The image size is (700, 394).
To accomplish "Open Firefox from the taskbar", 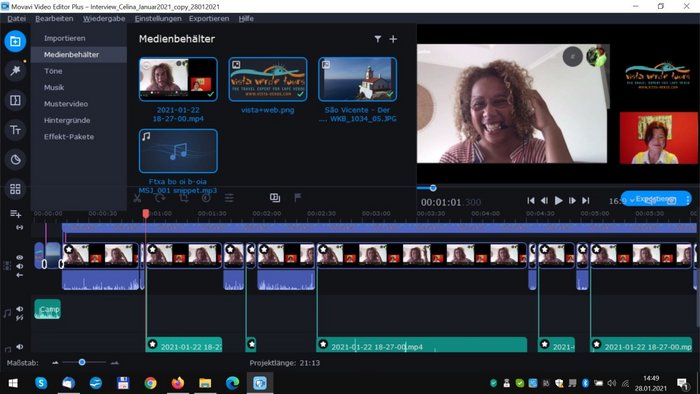I will click(x=178, y=383).
